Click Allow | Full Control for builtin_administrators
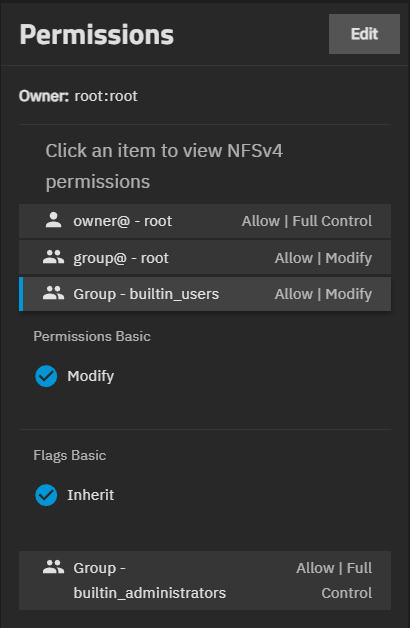 tap(334, 580)
